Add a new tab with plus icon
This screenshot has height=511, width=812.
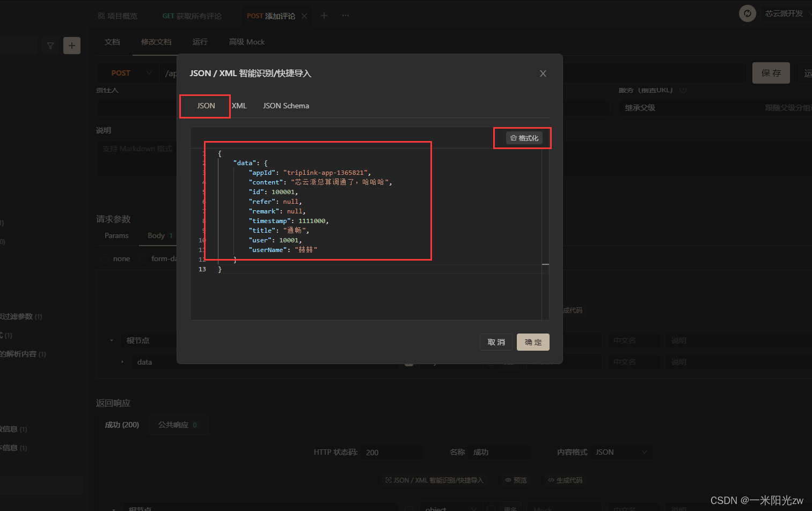pos(324,16)
